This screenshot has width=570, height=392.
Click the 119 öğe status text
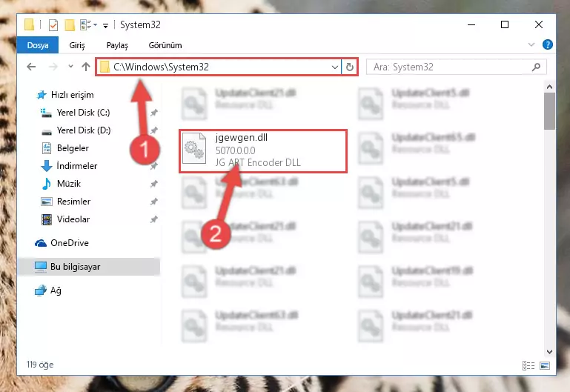point(40,365)
